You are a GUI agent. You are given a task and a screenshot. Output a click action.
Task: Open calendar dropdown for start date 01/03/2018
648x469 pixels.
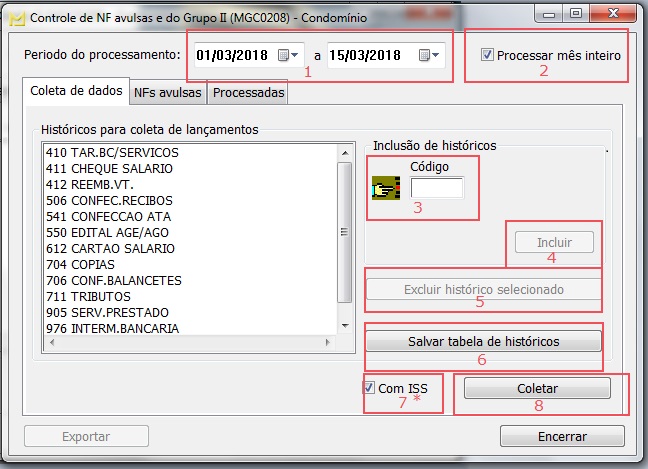click(288, 55)
